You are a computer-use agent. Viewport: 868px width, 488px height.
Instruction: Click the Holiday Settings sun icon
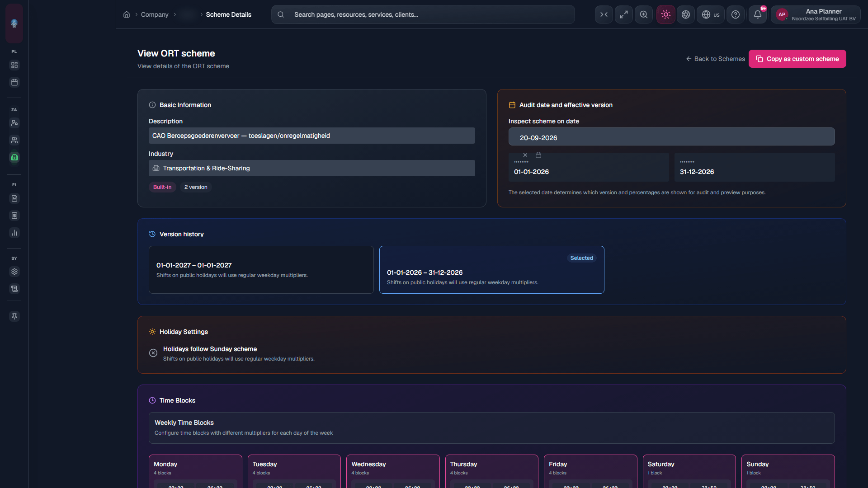pyautogui.click(x=152, y=332)
